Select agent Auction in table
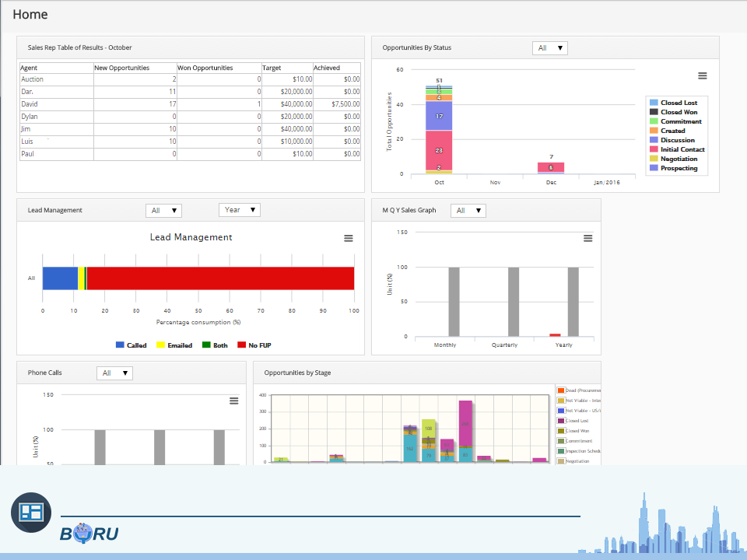Viewport: 747px width, 560px height. point(32,79)
